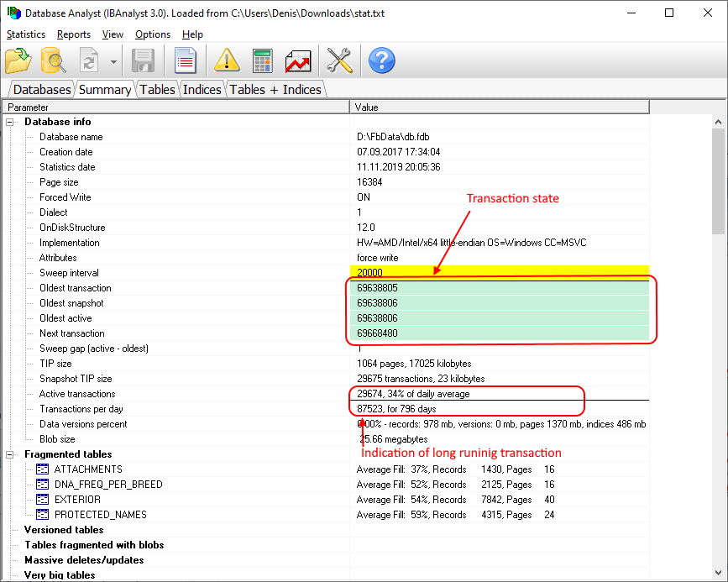This screenshot has height=582, width=728.
Task: Open the calculator toolbar icon
Action: click(263, 60)
